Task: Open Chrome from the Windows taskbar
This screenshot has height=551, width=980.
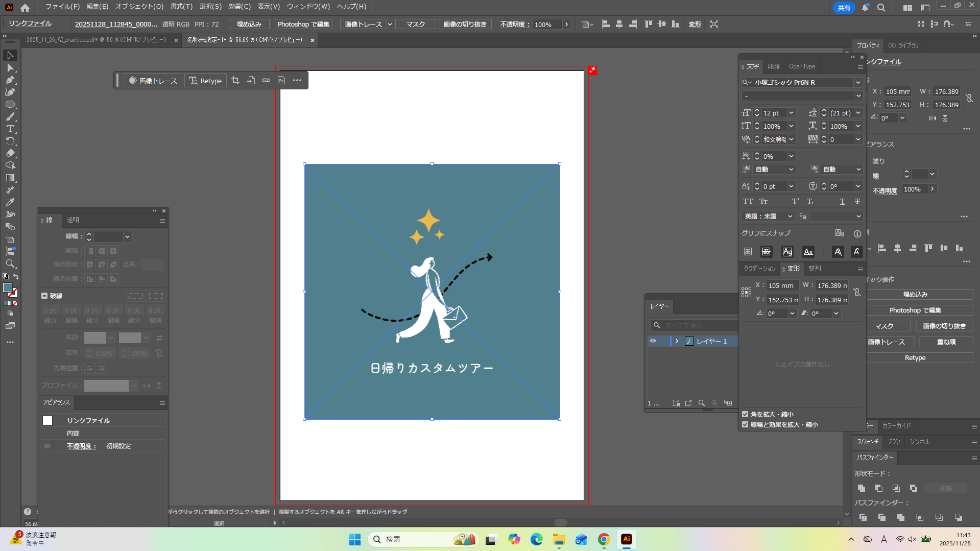Action: [604, 539]
